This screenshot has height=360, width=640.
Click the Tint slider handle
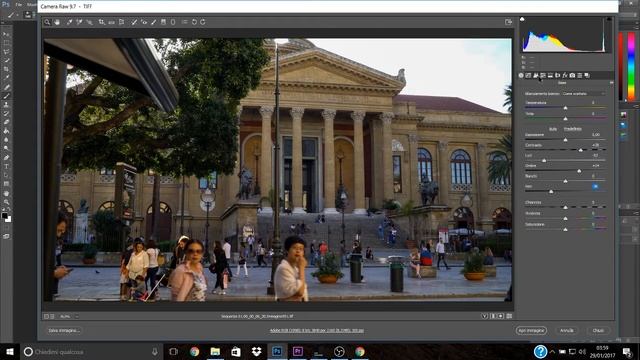565,119
